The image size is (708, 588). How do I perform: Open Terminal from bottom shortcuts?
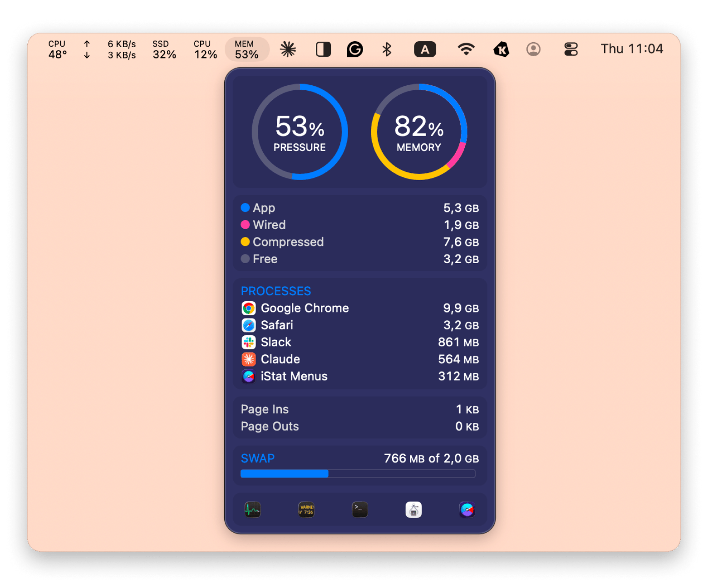click(x=360, y=510)
